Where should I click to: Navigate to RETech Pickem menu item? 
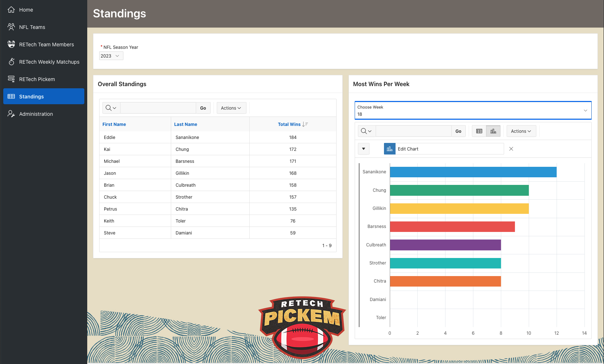tap(37, 79)
